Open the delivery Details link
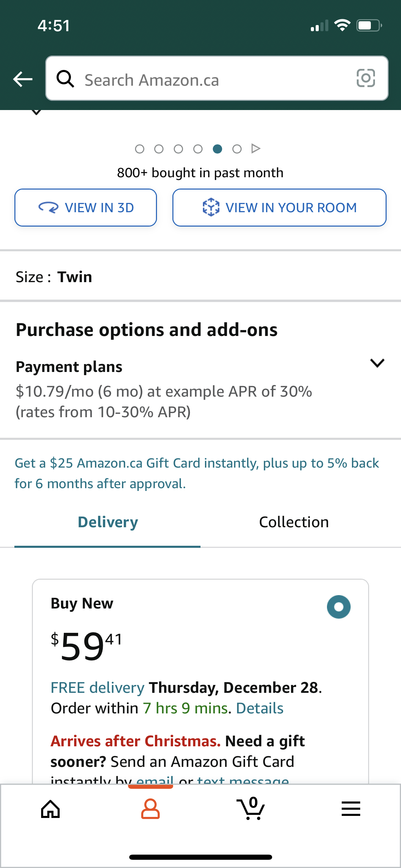Viewport: 401px width, 868px height. point(260,708)
